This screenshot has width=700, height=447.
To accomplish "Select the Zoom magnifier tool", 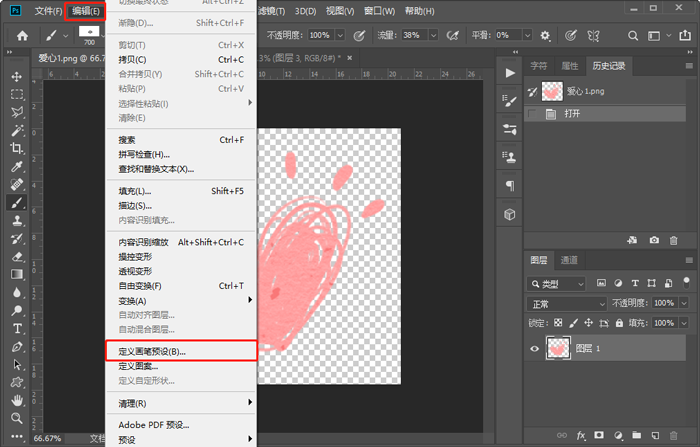I will coord(17,417).
